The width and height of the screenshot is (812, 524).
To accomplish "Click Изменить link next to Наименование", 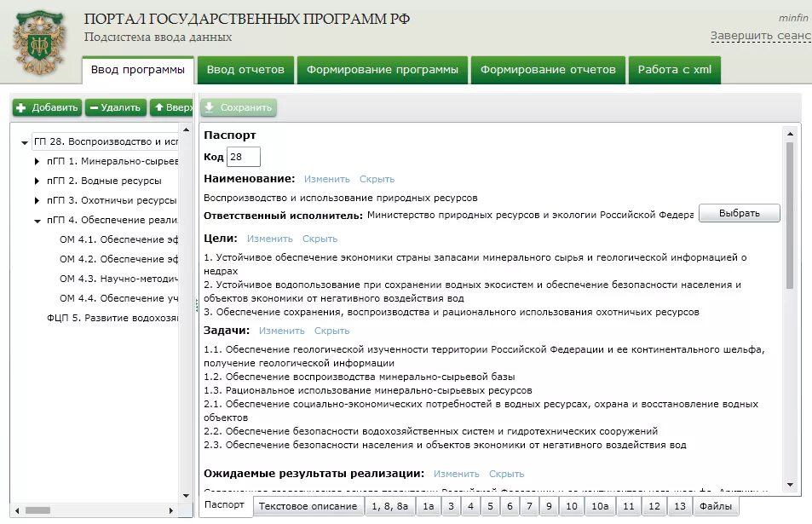I will (x=327, y=179).
